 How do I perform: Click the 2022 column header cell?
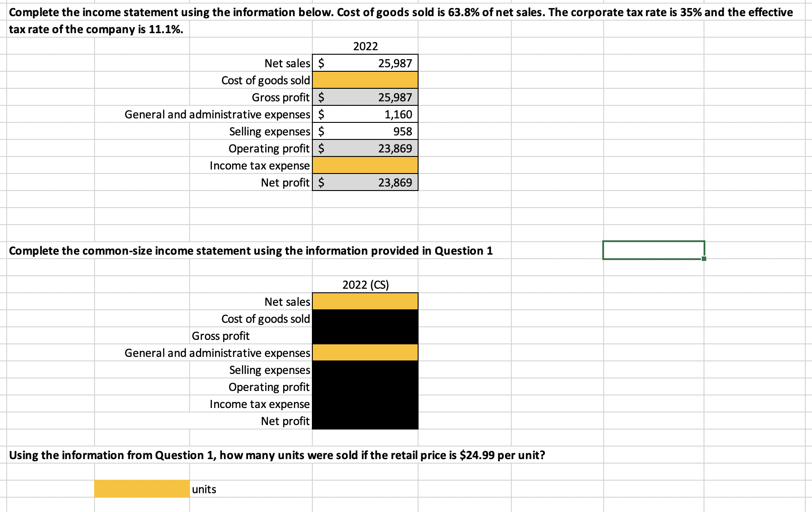click(365, 46)
